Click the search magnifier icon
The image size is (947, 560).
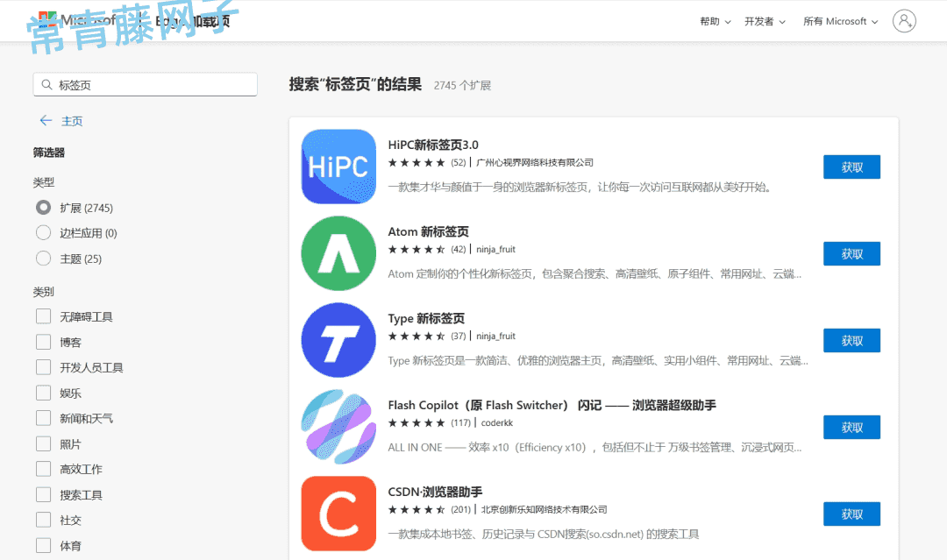46,84
